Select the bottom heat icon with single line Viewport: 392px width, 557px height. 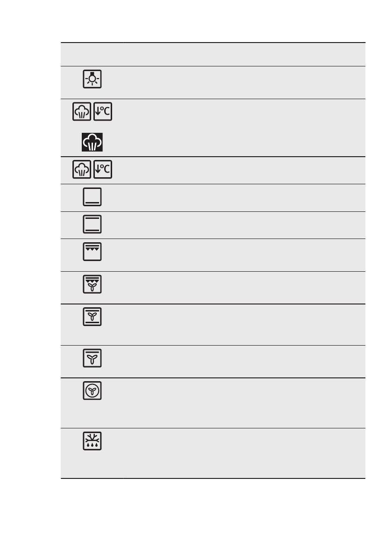(93, 197)
